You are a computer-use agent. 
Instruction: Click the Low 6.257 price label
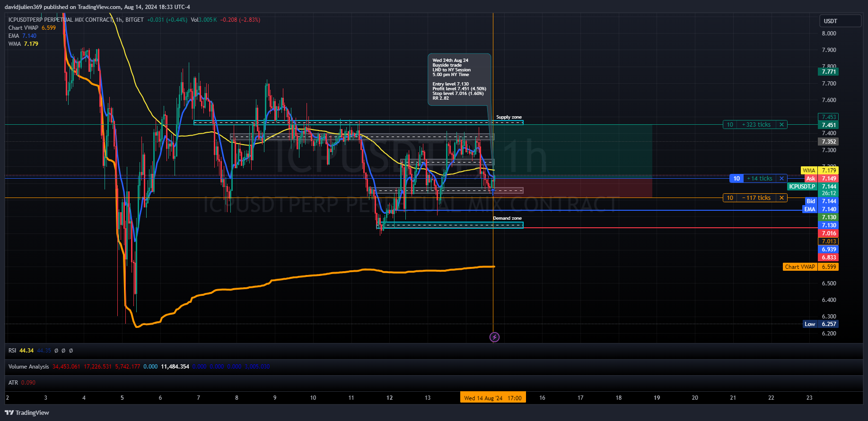point(821,324)
